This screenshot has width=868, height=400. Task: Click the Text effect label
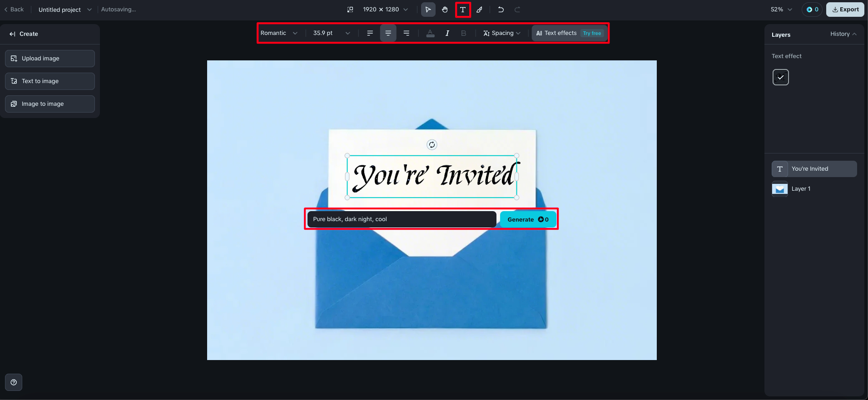point(787,56)
